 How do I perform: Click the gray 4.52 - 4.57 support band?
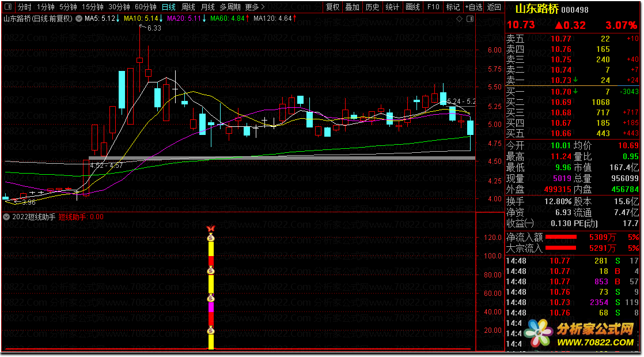tap(282, 158)
